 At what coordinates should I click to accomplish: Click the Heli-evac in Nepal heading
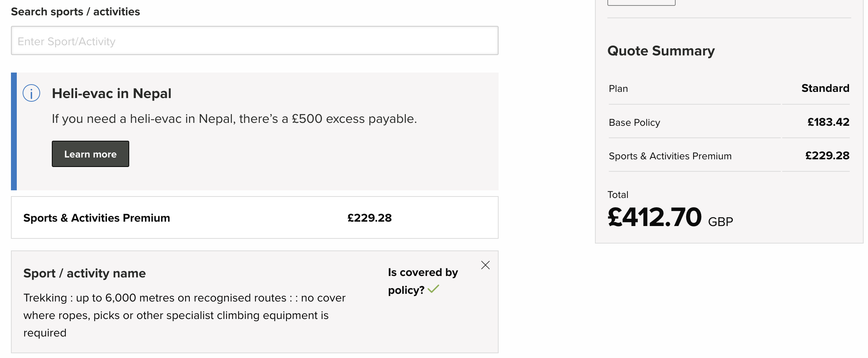(x=111, y=93)
